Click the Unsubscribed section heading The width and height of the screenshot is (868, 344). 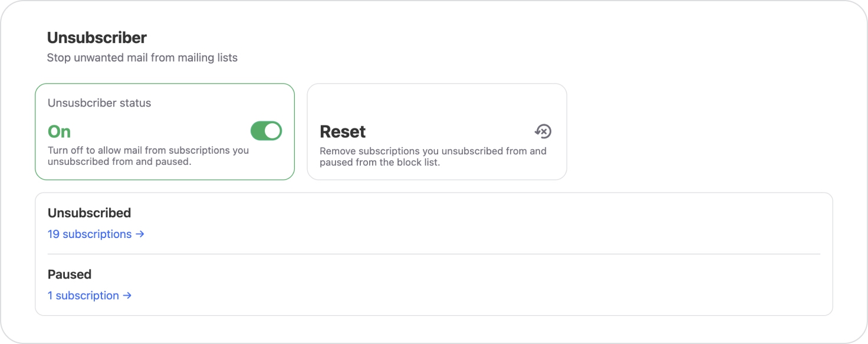(x=89, y=213)
